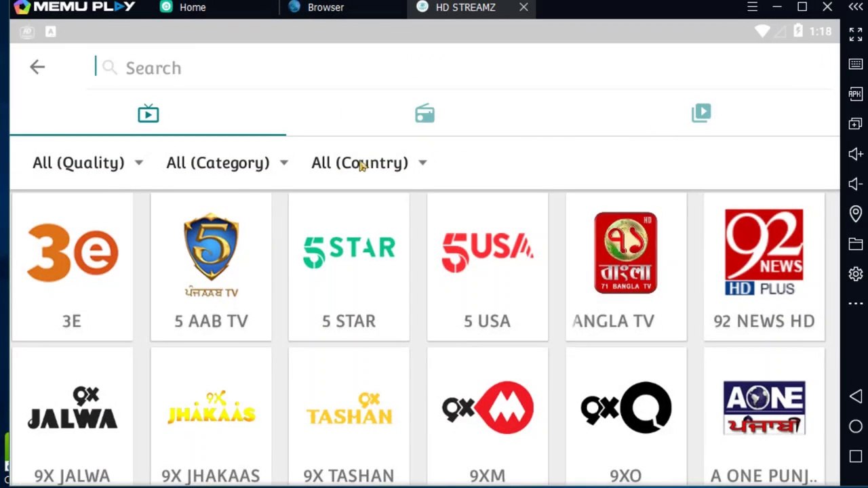Open the All (Category) dropdown
The width and height of the screenshot is (868, 488).
coord(227,163)
